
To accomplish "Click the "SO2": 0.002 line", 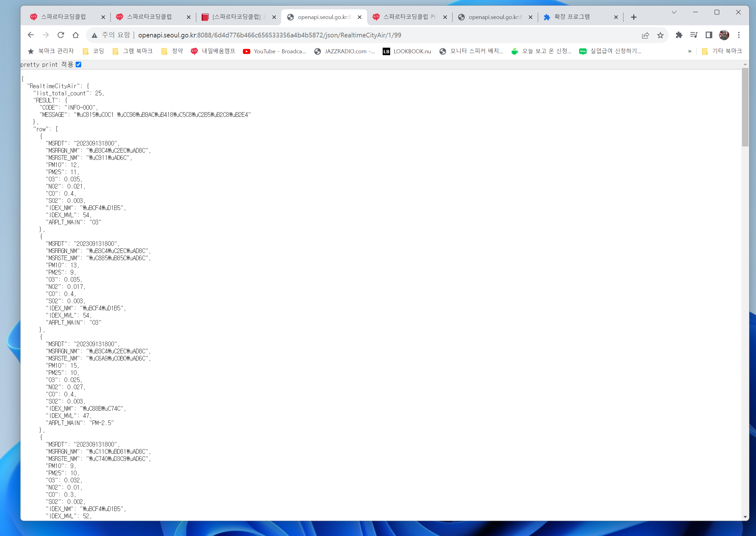I will click(x=66, y=502).
